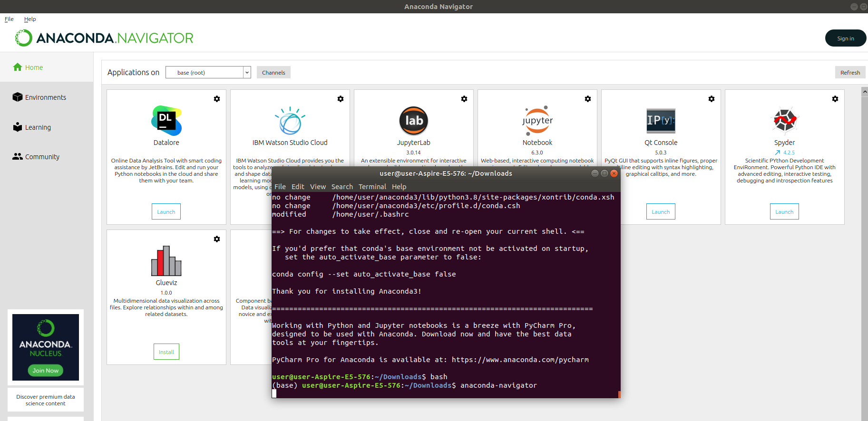Click the Notebook version 6.3.0 text
The image size is (868, 421).
click(537, 153)
